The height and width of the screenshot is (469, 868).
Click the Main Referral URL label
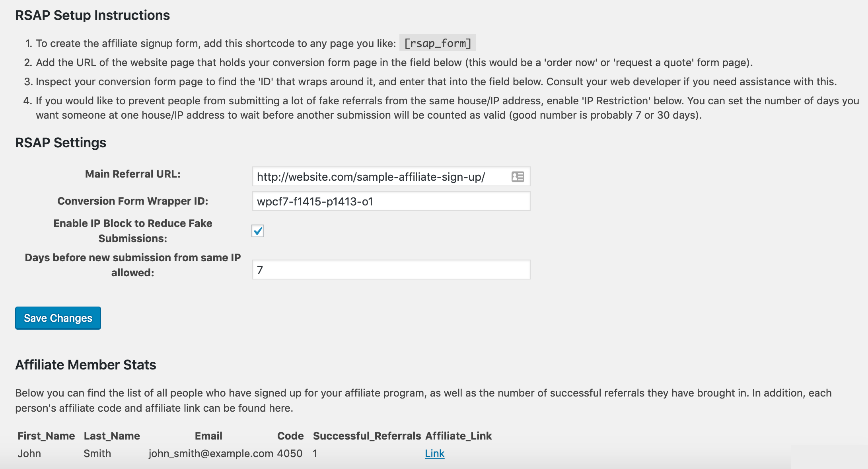pyautogui.click(x=133, y=174)
